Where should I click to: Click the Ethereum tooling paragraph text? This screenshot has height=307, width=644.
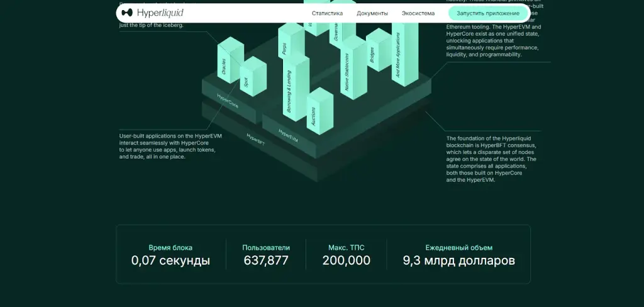pos(494,41)
